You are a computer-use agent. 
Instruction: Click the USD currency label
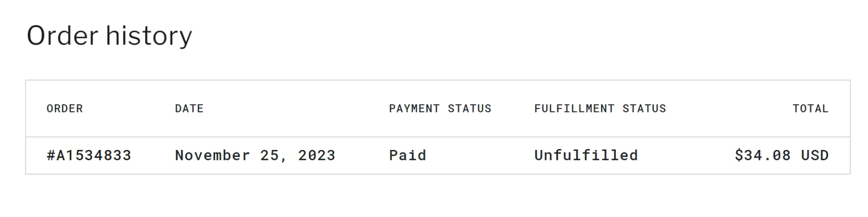[x=814, y=155]
